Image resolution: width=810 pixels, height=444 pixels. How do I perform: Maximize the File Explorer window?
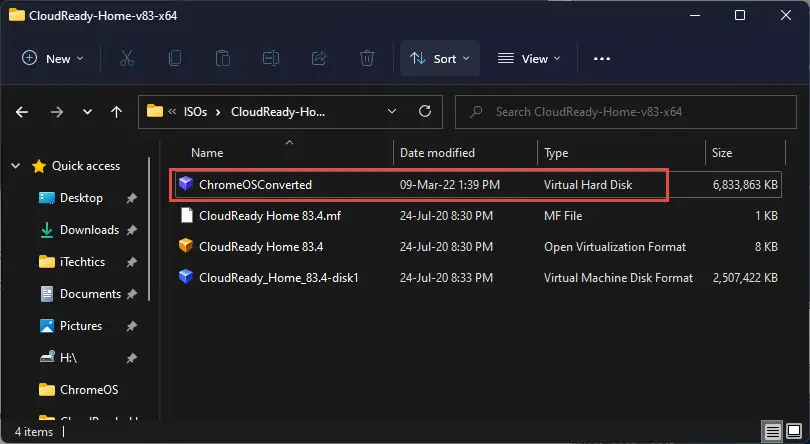[740, 15]
